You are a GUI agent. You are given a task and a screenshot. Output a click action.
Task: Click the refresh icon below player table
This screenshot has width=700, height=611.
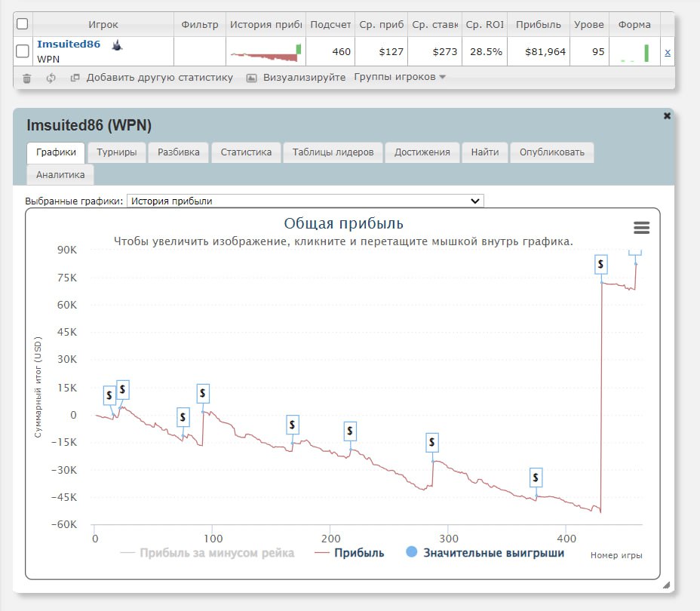(x=51, y=78)
